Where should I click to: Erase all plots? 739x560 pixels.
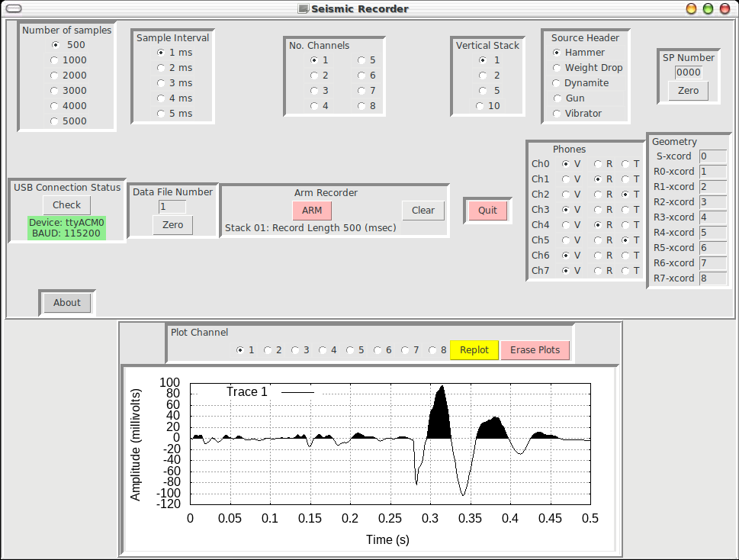535,349
